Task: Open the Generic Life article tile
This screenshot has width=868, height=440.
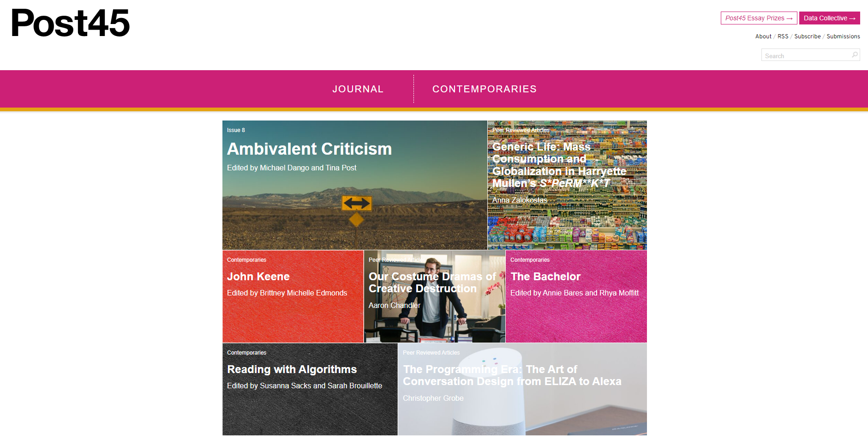Action: click(567, 185)
